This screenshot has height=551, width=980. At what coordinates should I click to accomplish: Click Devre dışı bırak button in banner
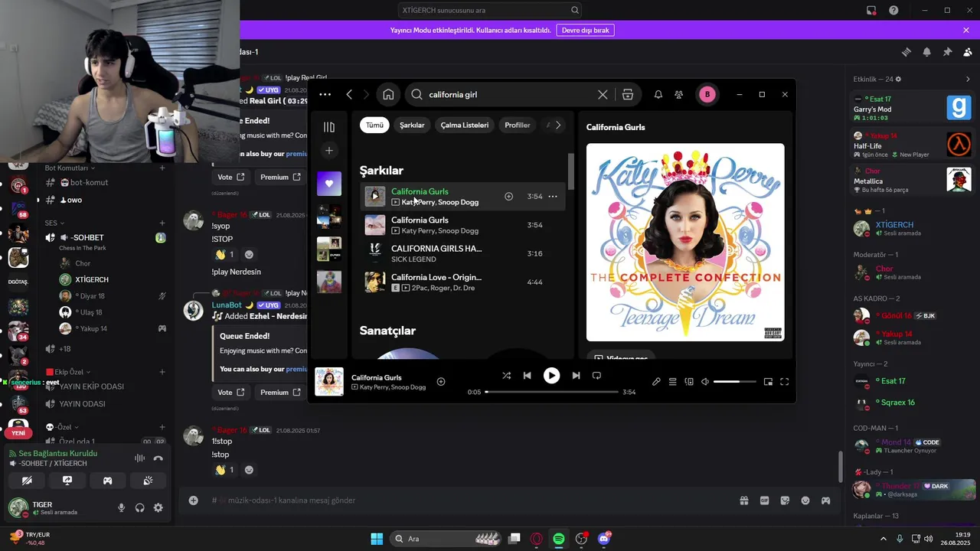(586, 30)
